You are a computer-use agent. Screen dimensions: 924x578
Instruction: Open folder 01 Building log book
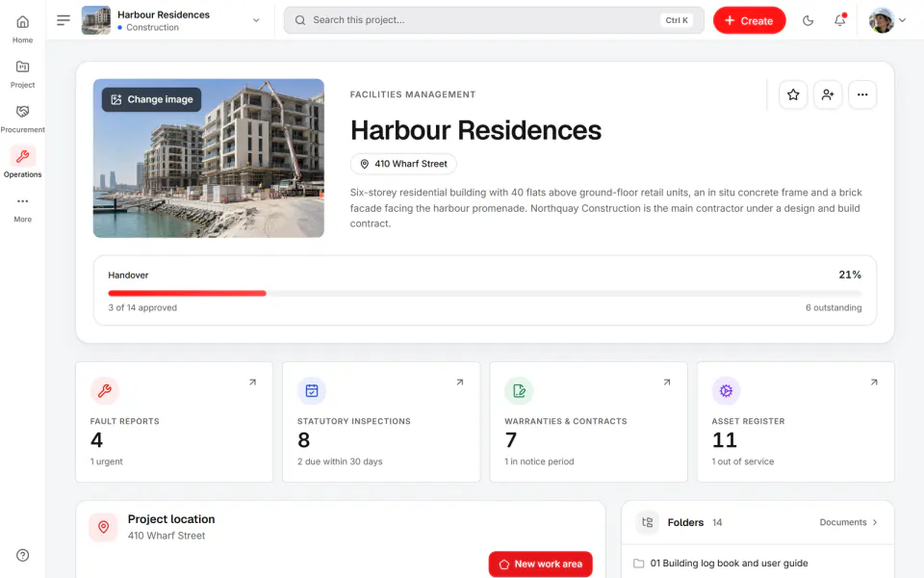[757, 564]
